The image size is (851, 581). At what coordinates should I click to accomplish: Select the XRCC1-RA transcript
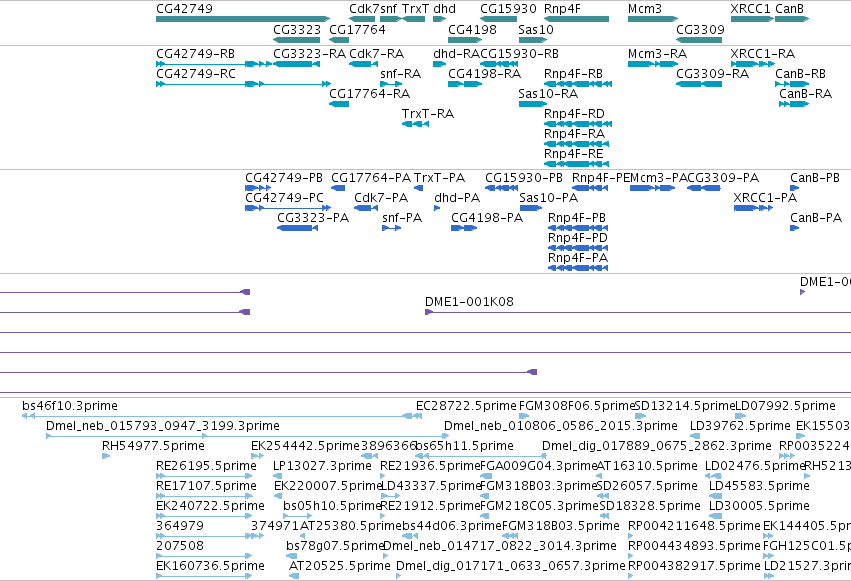pos(763,54)
